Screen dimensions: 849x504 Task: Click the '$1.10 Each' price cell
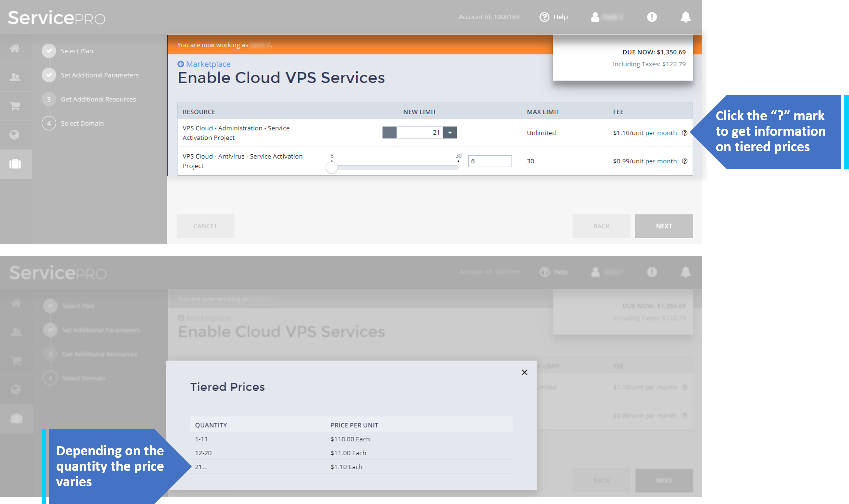pyautogui.click(x=346, y=467)
